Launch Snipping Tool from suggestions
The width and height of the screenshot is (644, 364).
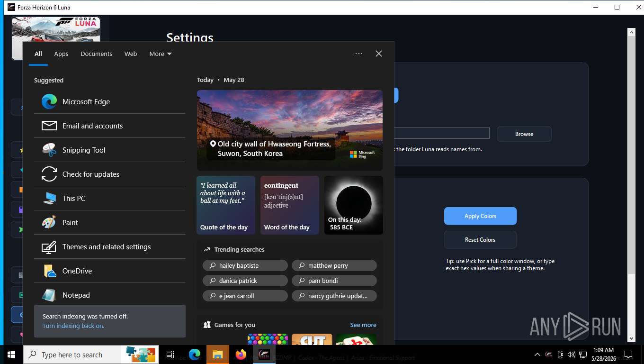pos(109,150)
